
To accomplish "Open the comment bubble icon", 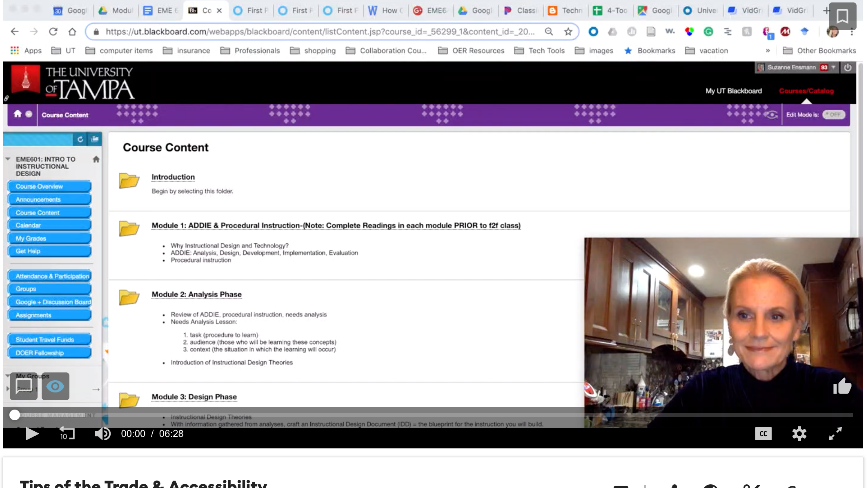I will click(24, 386).
